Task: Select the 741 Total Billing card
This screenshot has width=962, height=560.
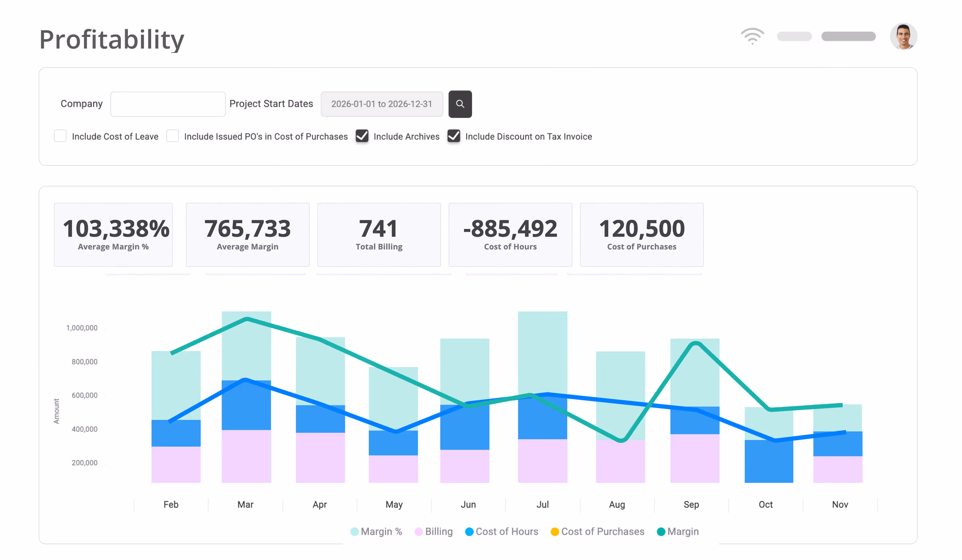Action: click(379, 235)
